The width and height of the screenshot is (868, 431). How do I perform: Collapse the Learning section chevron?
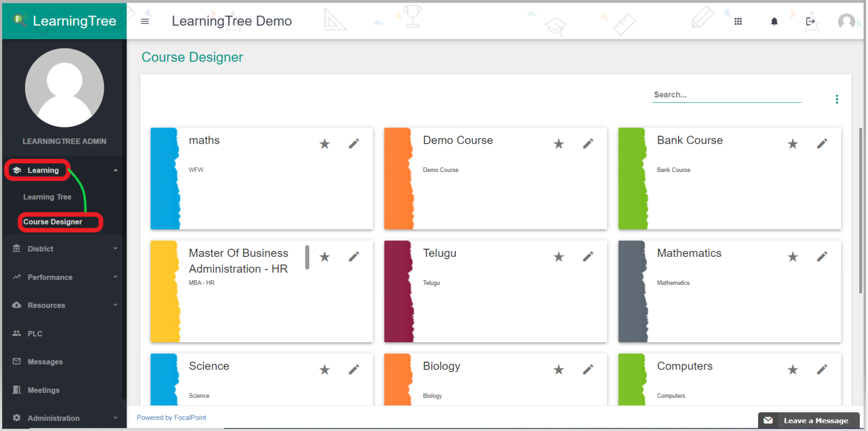tap(115, 170)
